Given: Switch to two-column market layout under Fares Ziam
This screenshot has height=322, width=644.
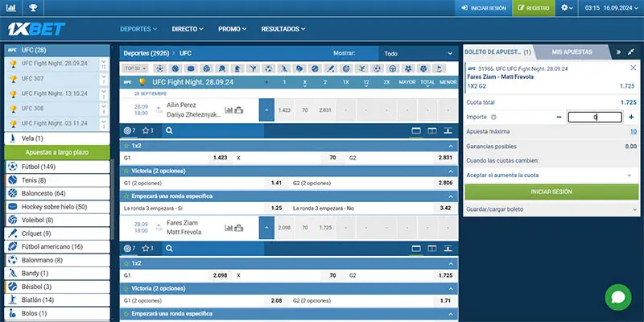Looking at the screenshot, I should click(x=432, y=249).
